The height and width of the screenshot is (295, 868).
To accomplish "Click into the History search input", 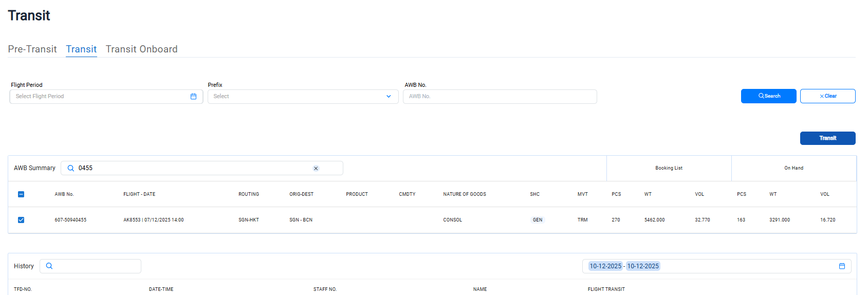I will 96,266.
